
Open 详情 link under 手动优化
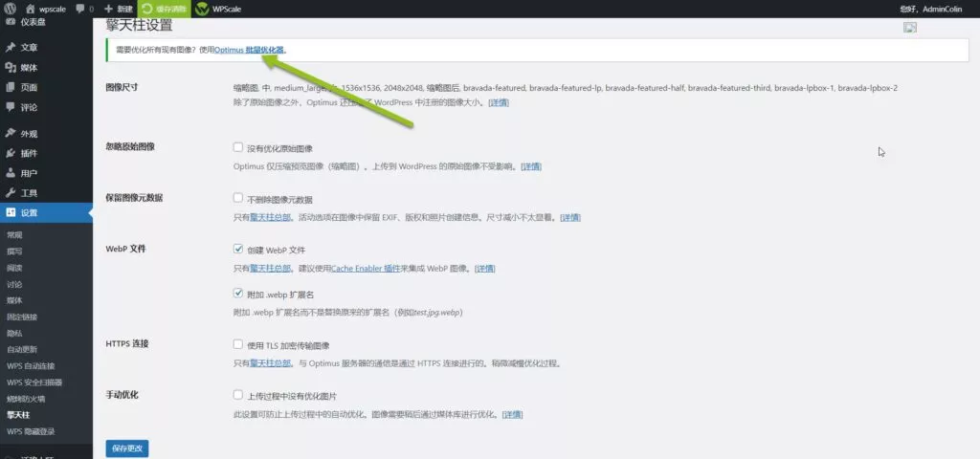point(513,415)
